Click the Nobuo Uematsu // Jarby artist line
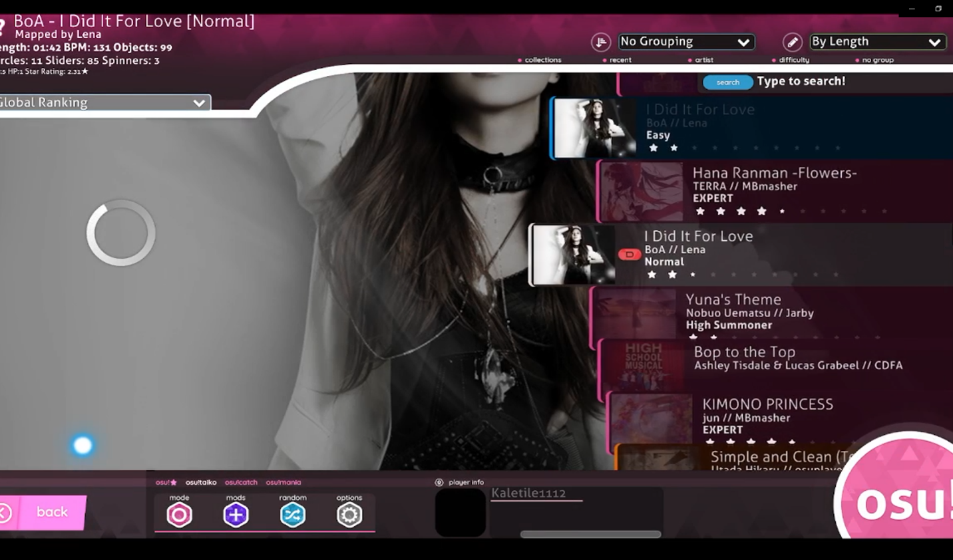Image resolution: width=953 pixels, height=560 pixels. point(749,313)
